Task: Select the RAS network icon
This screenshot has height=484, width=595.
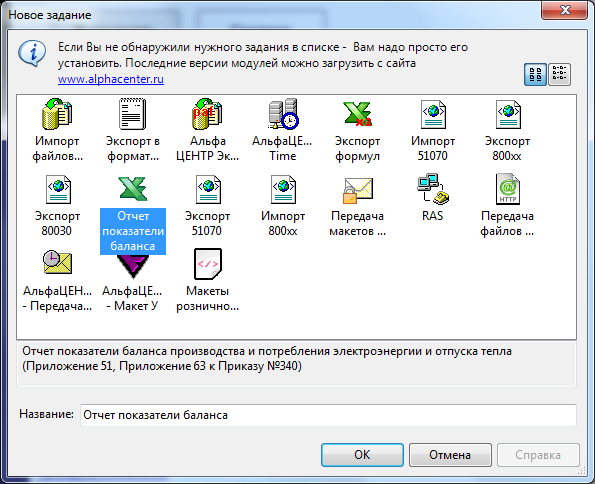Action: point(433,188)
